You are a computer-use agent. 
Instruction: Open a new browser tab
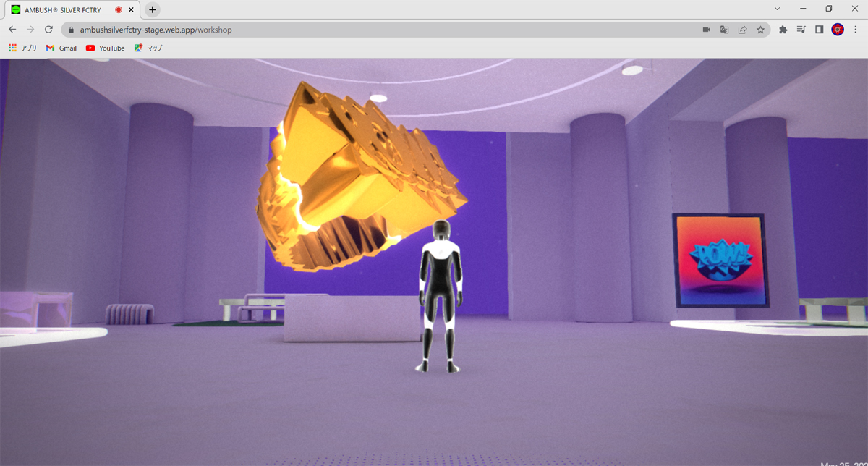[152, 10]
